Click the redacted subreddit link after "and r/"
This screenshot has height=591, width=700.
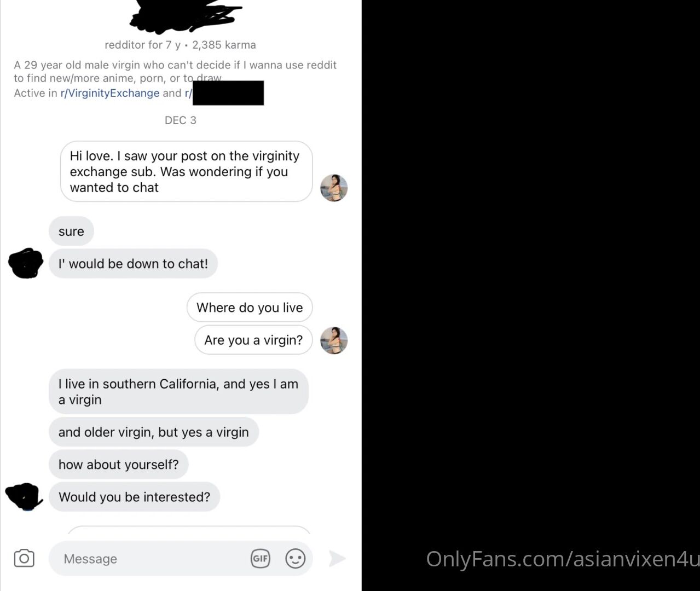coord(227,93)
